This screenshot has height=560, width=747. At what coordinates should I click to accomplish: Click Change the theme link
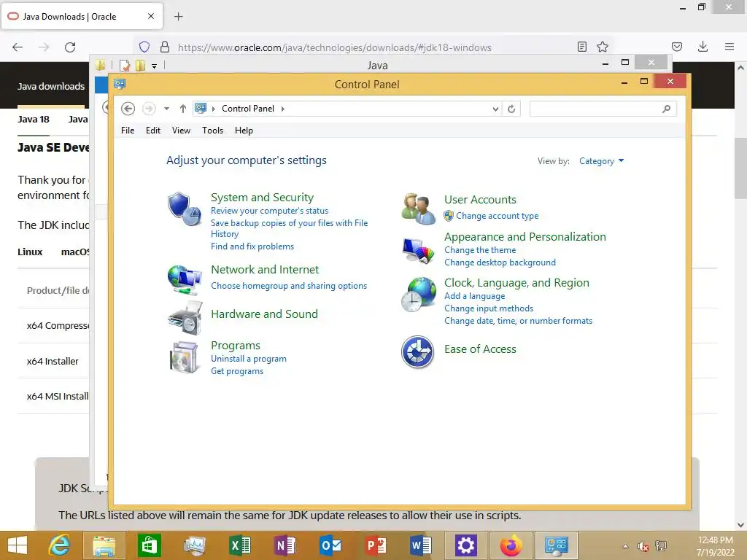click(x=480, y=250)
